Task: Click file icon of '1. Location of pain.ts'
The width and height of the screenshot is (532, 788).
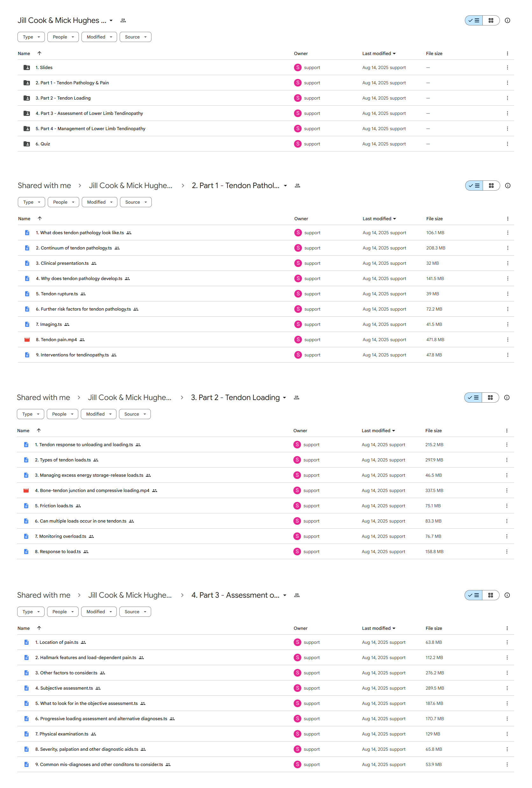Action: [26, 642]
